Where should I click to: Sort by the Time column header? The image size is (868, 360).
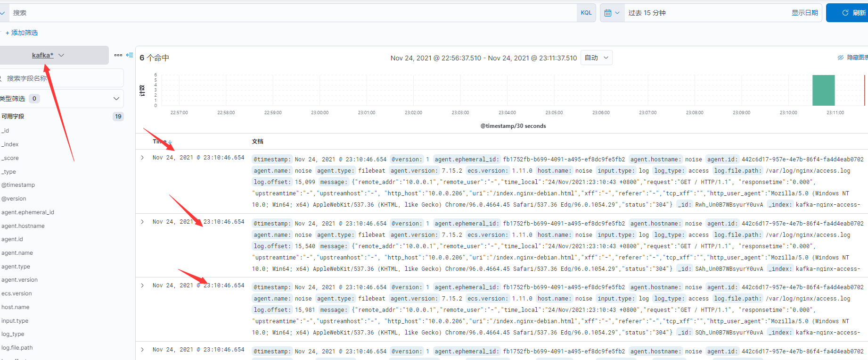click(x=163, y=142)
